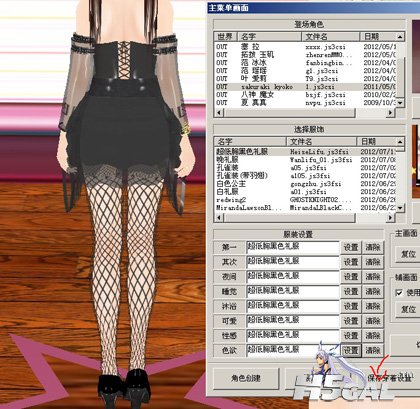
Task: Select costume '白礼服' in the list
Action: pos(305,192)
